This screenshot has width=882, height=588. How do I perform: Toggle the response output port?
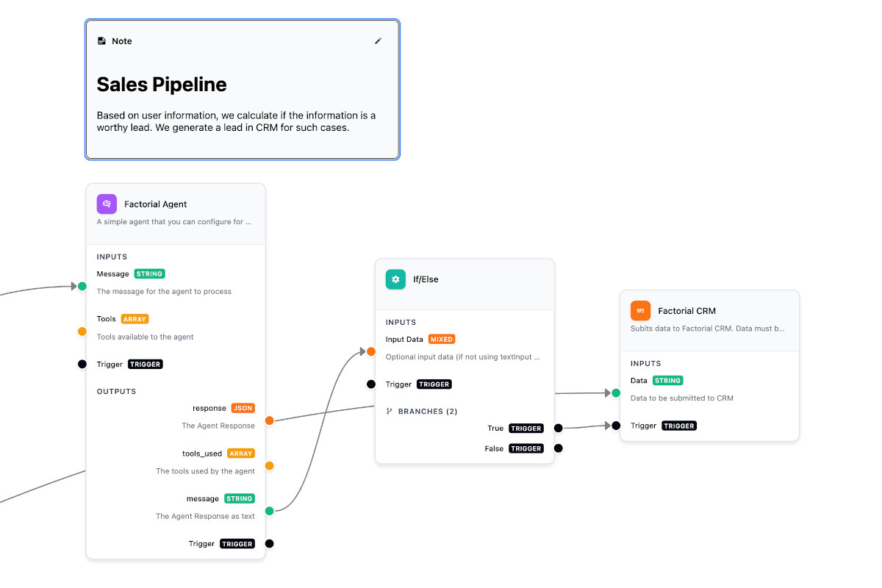point(270,420)
